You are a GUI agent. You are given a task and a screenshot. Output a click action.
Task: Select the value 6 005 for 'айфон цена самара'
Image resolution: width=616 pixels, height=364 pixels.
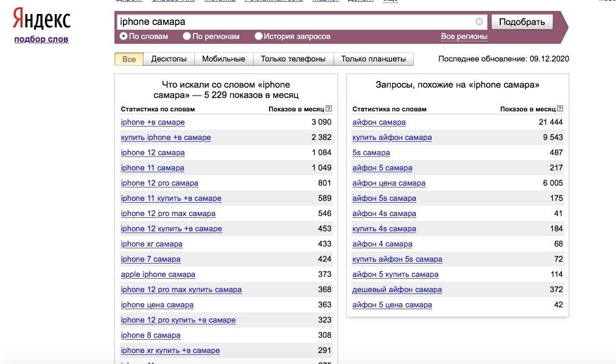click(553, 183)
